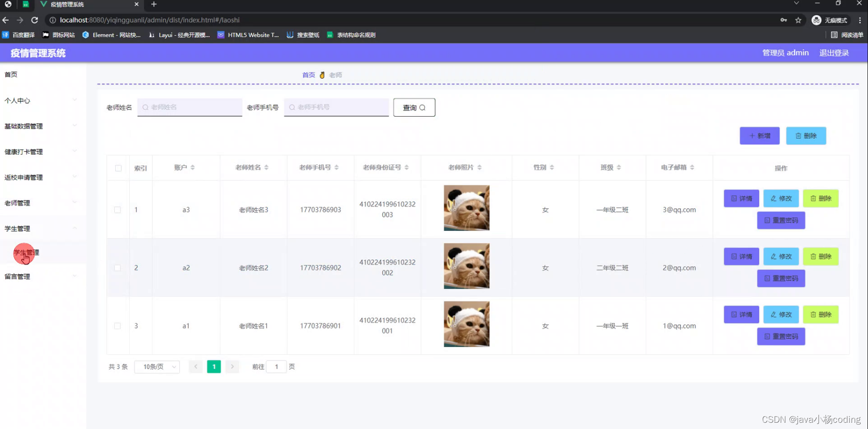The height and width of the screenshot is (429, 868).
Task: Sort by the 电子邮箱 column arrows
Action: pyautogui.click(x=692, y=168)
